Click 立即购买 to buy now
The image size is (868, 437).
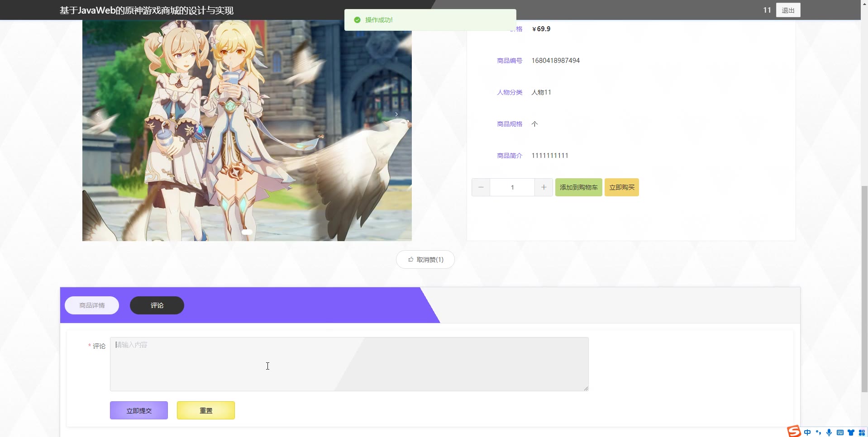click(622, 187)
